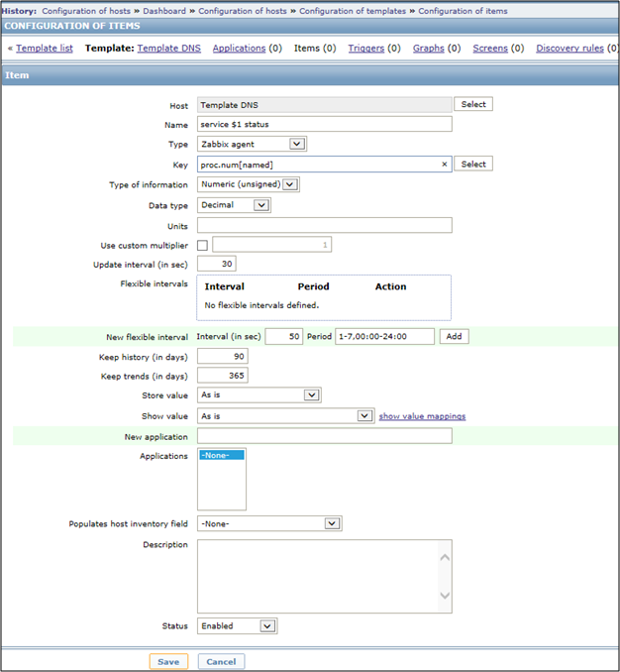This screenshot has width=620, height=672.
Task: Click the Update interval field
Action: click(216, 264)
